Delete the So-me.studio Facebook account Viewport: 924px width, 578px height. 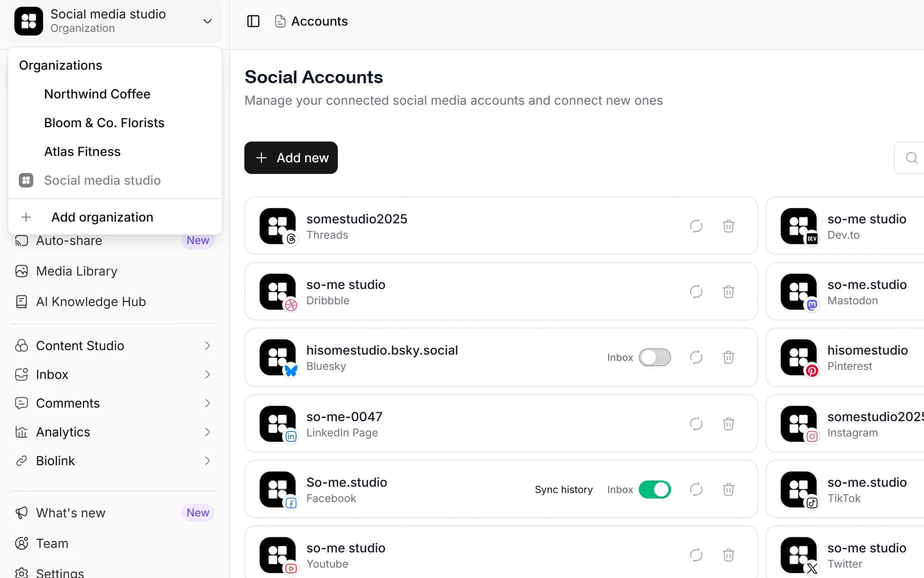[x=729, y=490]
